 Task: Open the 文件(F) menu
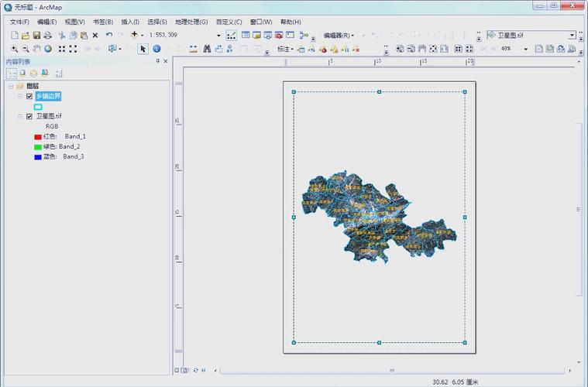19,22
